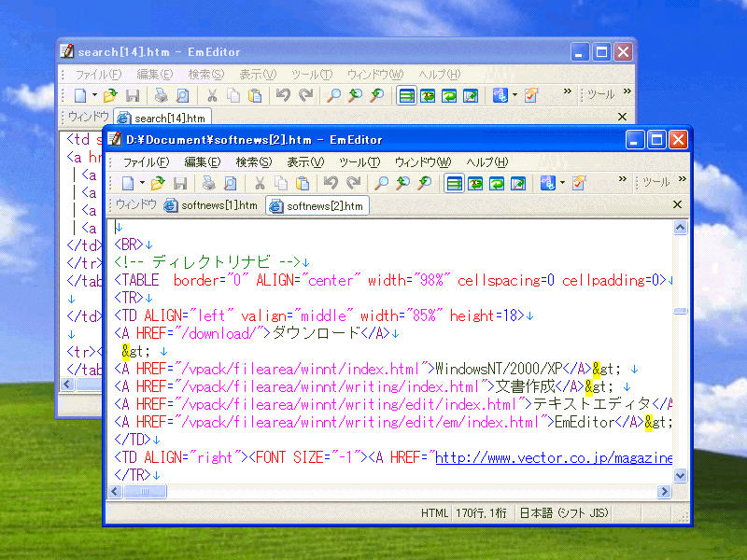Paste from clipboard in the softnews[2].htm window
Screen dimensions: 747x560
pos(303,183)
